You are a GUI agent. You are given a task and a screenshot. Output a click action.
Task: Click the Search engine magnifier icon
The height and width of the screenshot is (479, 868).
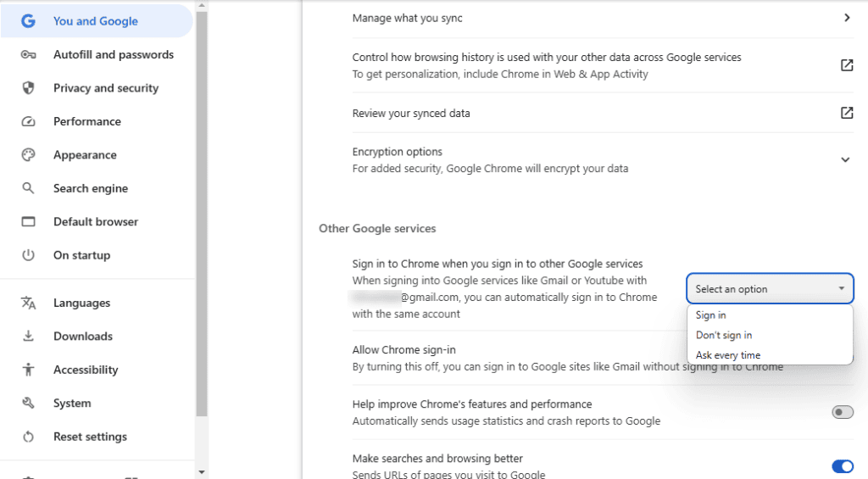click(28, 188)
